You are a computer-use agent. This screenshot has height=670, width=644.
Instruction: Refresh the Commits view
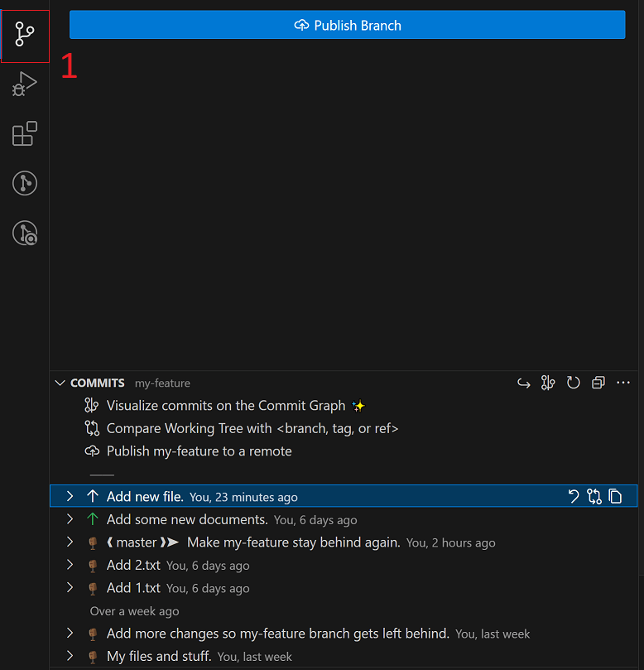(573, 383)
